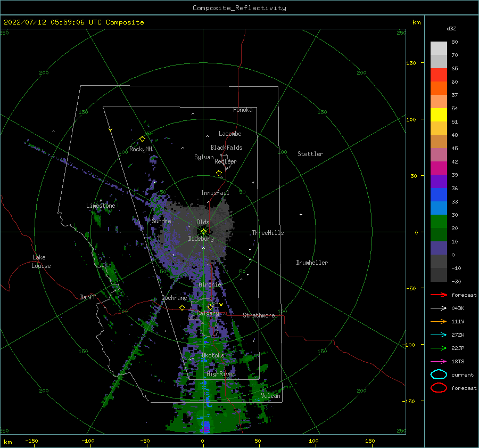The height and width of the screenshot is (448, 479).
Task: Click the ThreeHills town label
Action: click(268, 233)
